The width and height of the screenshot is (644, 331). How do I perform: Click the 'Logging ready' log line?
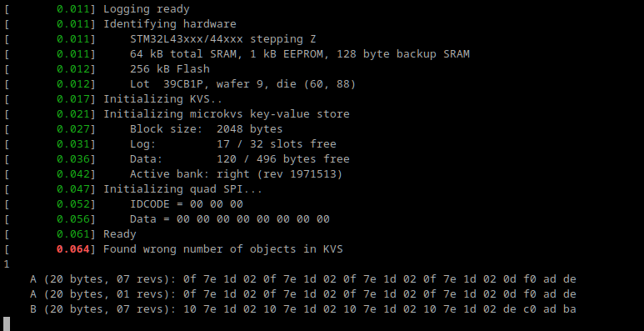click(147, 9)
